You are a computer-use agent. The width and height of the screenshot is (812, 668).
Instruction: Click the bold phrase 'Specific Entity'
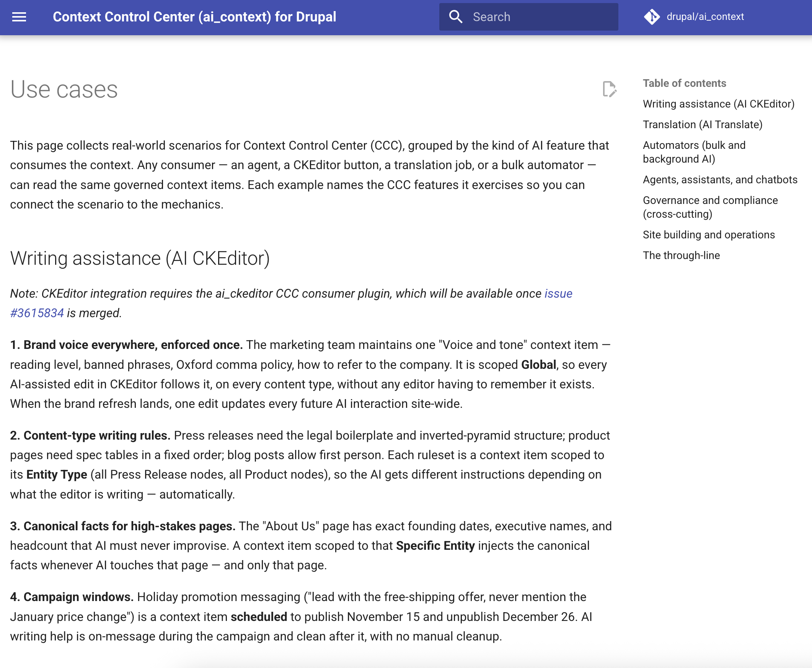point(435,546)
